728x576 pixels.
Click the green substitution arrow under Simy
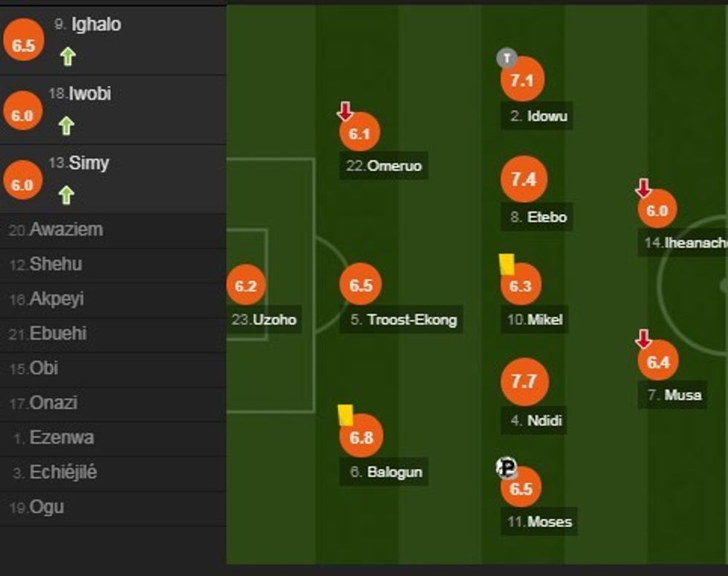click(x=66, y=195)
